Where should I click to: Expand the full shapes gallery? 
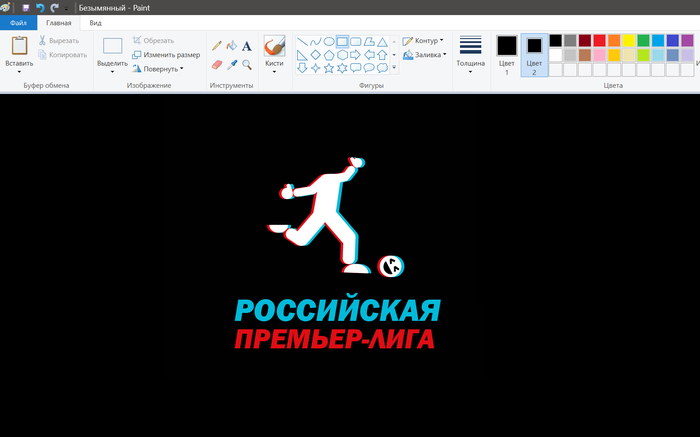(x=394, y=67)
